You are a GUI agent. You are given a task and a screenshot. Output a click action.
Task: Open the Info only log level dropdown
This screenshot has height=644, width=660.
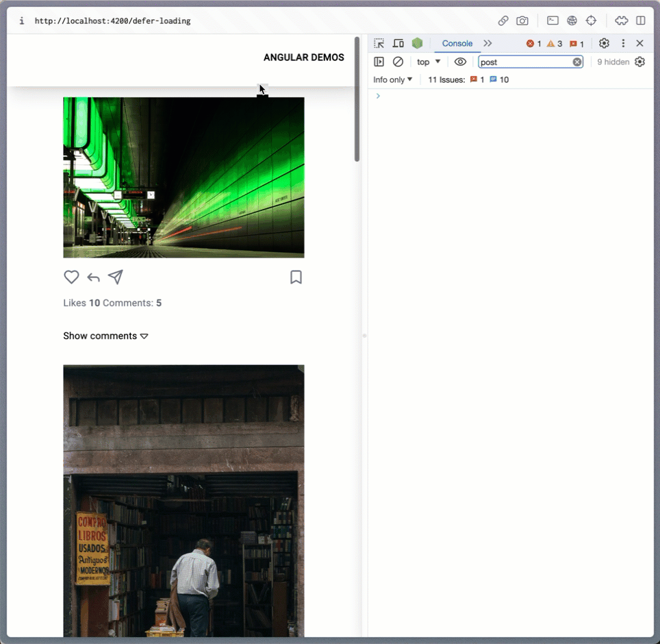[393, 79]
